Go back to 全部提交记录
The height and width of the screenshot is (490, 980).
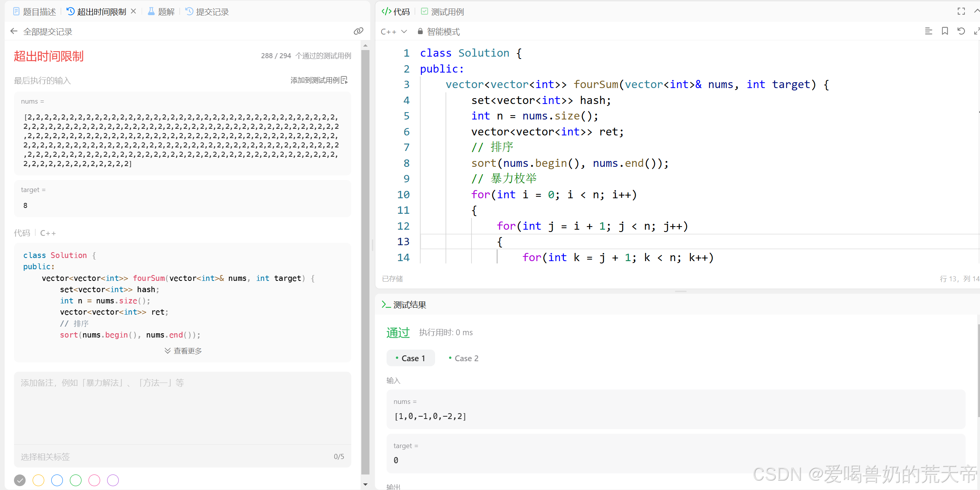[x=42, y=31]
